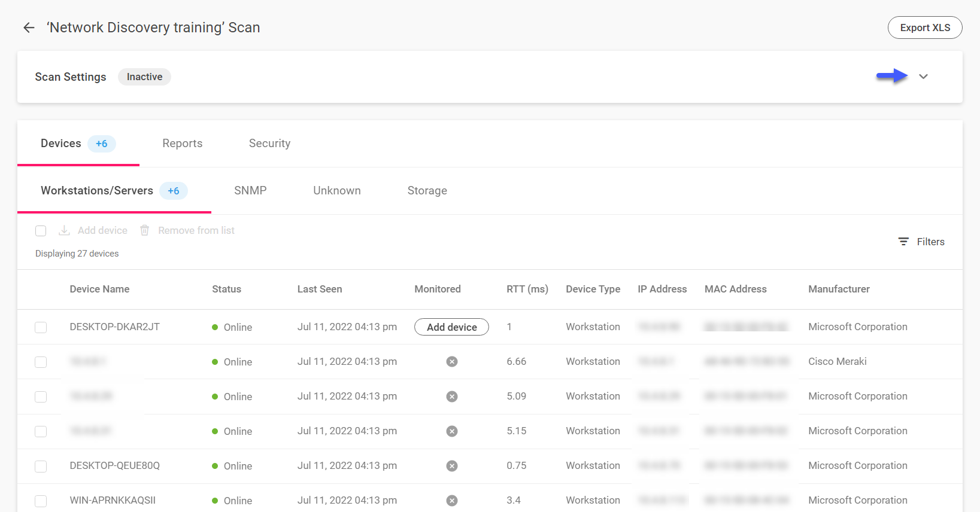Click the Manufacturer column header
The image size is (980, 512).
tap(839, 289)
